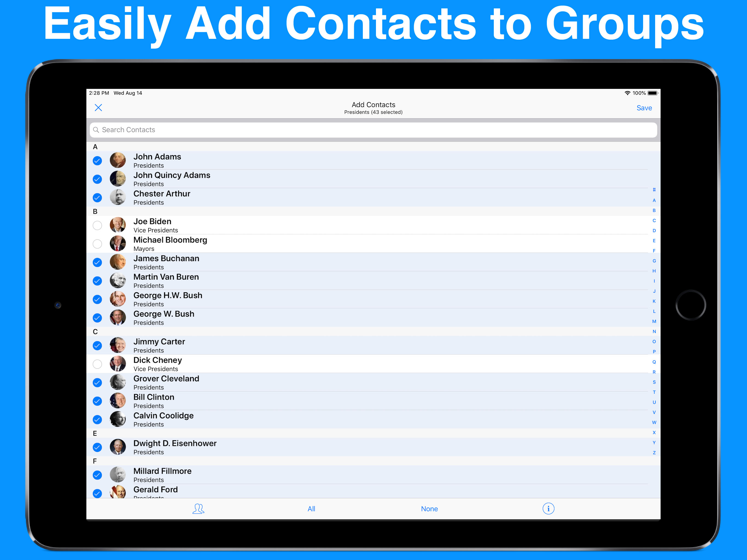Deselect Jimmy Carter's blue checkmark
This screenshot has height=560, width=747.
[x=97, y=346]
